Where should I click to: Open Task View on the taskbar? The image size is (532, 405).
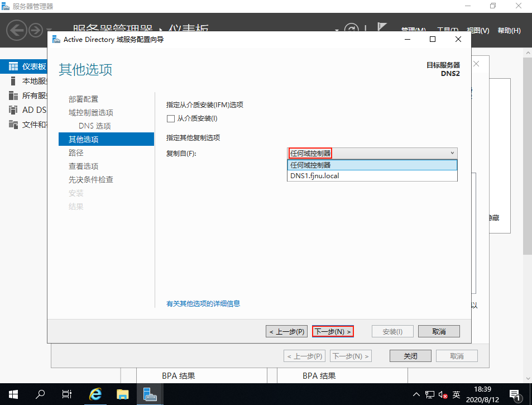click(67, 394)
